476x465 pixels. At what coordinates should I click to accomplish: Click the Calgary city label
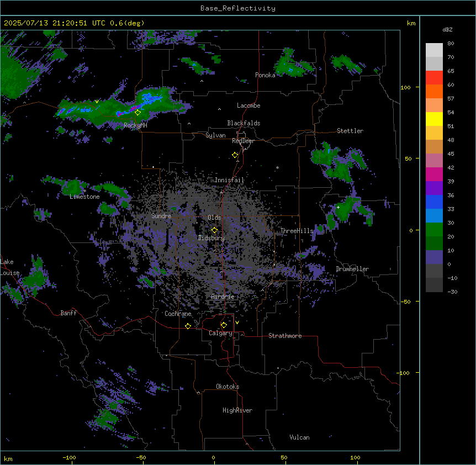220,333
